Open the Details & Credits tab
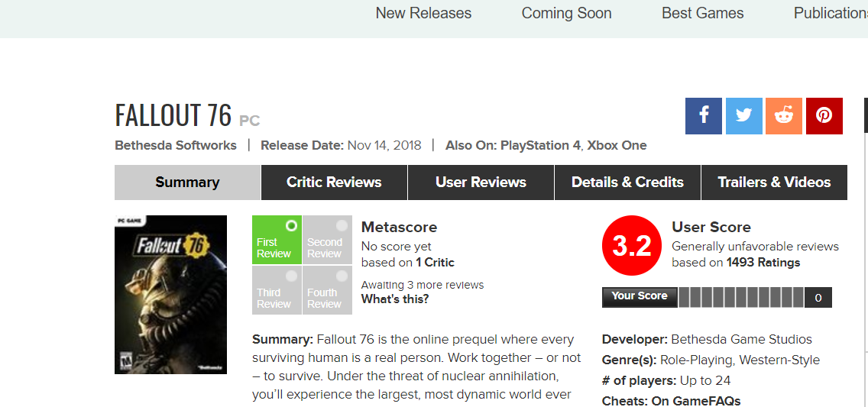868x407 pixels. pyautogui.click(x=627, y=183)
